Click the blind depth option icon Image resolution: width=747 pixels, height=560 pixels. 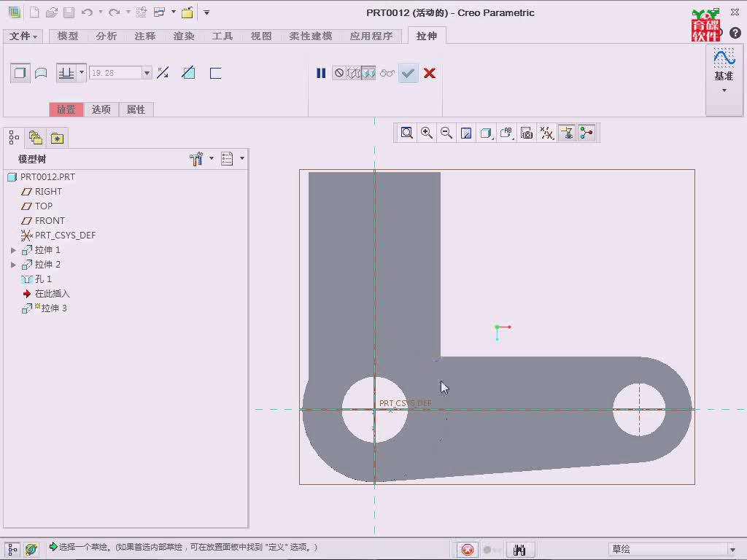[66, 73]
